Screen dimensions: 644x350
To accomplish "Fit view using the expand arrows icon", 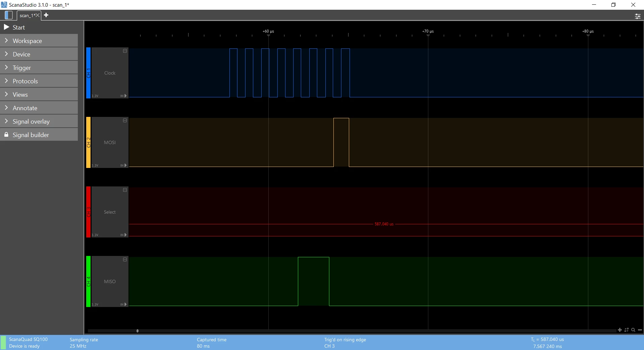I will (x=627, y=330).
